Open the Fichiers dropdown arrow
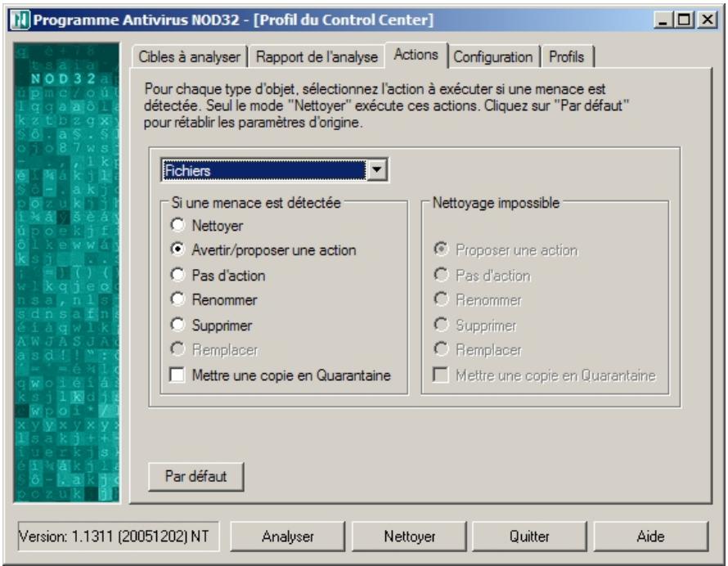Image resolution: width=728 pixels, height=566 pixels. point(377,170)
